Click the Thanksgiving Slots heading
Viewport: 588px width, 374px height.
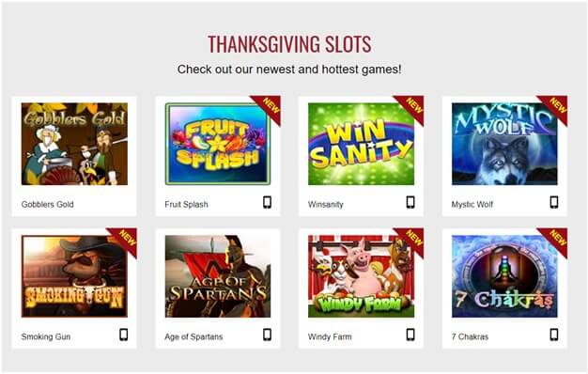tap(289, 44)
